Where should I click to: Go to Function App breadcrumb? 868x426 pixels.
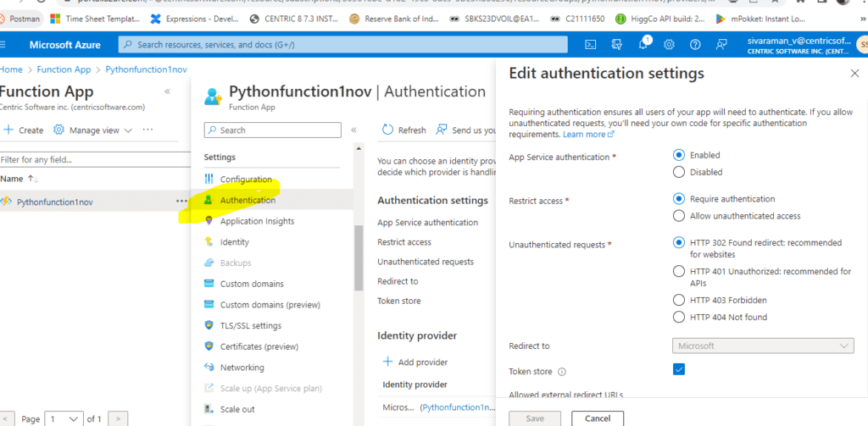(x=63, y=69)
